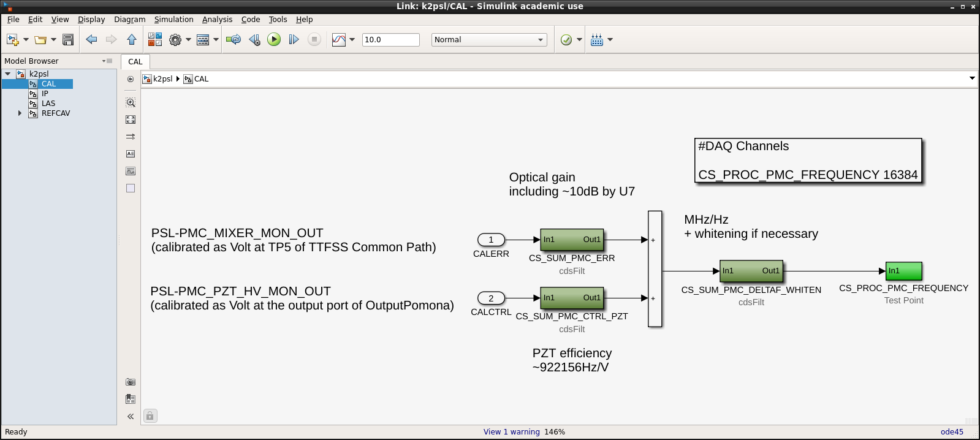Click the Build Model icon
The image size is (980, 440).
596,40
